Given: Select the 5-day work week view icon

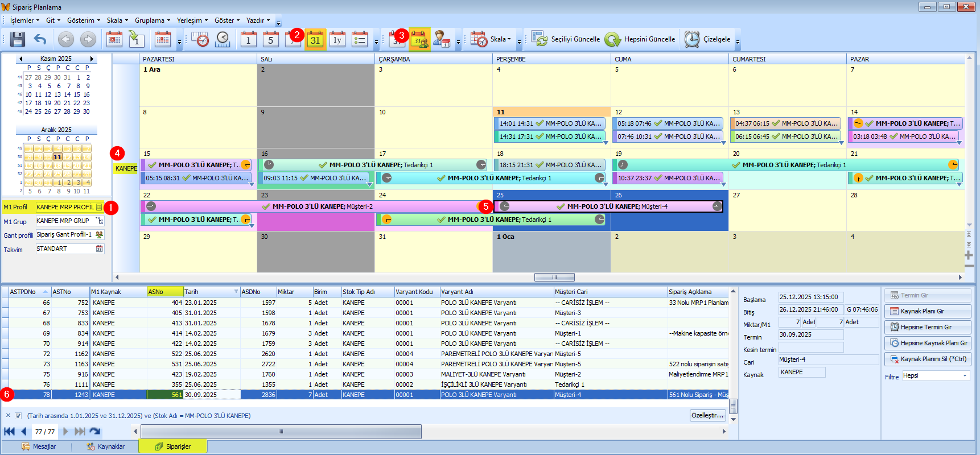Looking at the screenshot, I should pyautogui.click(x=271, y=39).
